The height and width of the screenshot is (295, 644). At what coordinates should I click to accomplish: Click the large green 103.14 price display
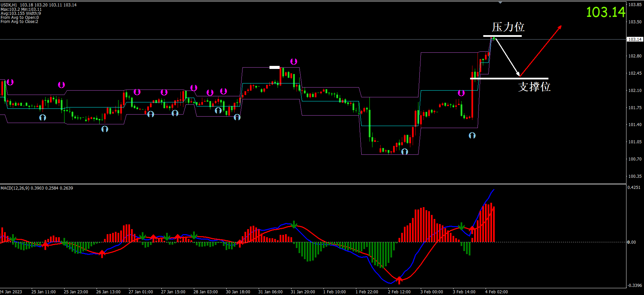(606, 12)
